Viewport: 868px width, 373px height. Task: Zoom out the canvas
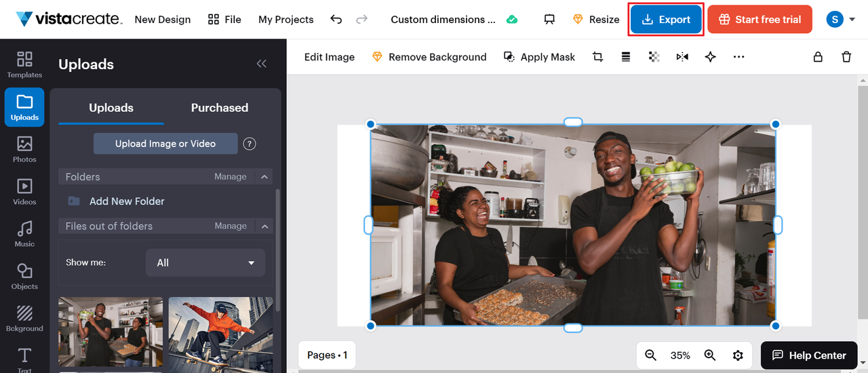point(651,355)
